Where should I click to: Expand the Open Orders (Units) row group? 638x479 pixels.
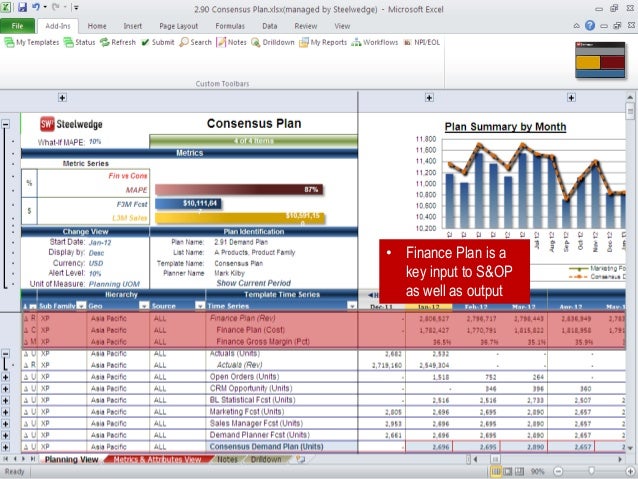point(6,377)
